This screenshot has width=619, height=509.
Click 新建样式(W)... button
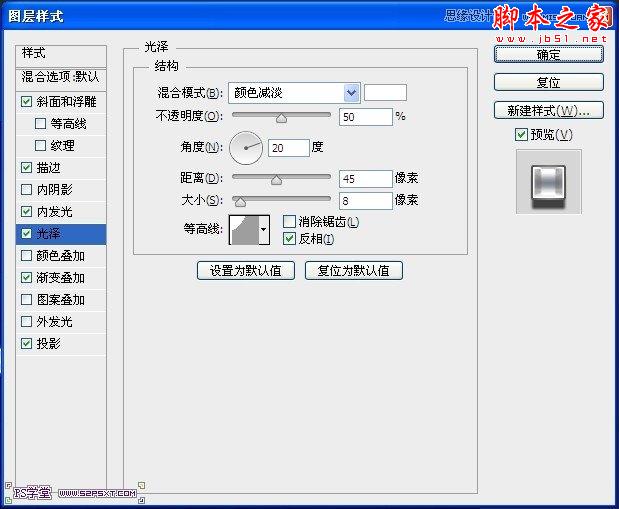(549, 110)
